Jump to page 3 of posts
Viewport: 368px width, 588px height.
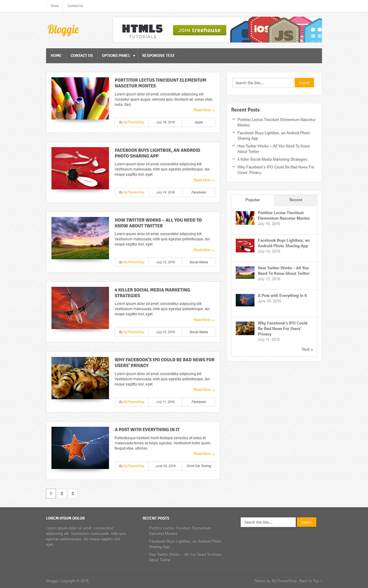coord(72,493)
